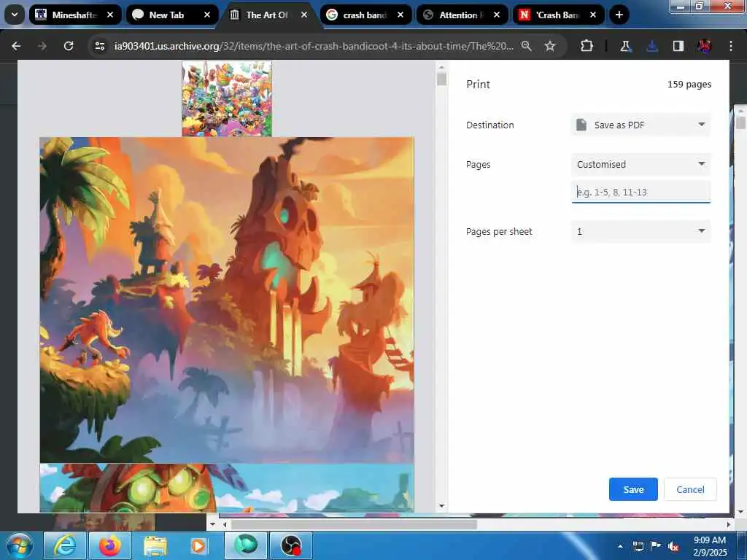Open the Action Center flag icon

click(x=656, y=547)
